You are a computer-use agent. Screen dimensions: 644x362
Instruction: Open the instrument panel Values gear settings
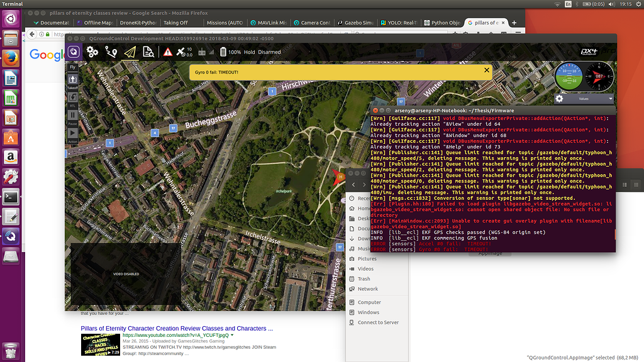(x=559, y=99)
